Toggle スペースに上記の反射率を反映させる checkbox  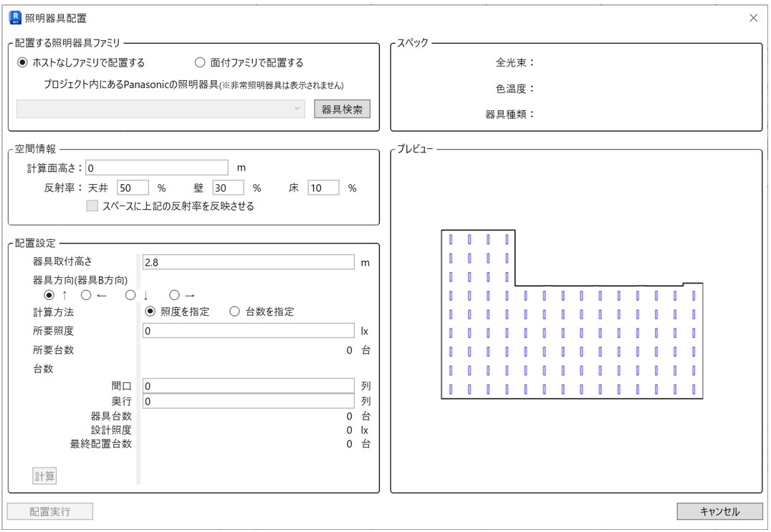tap(92, 206)
